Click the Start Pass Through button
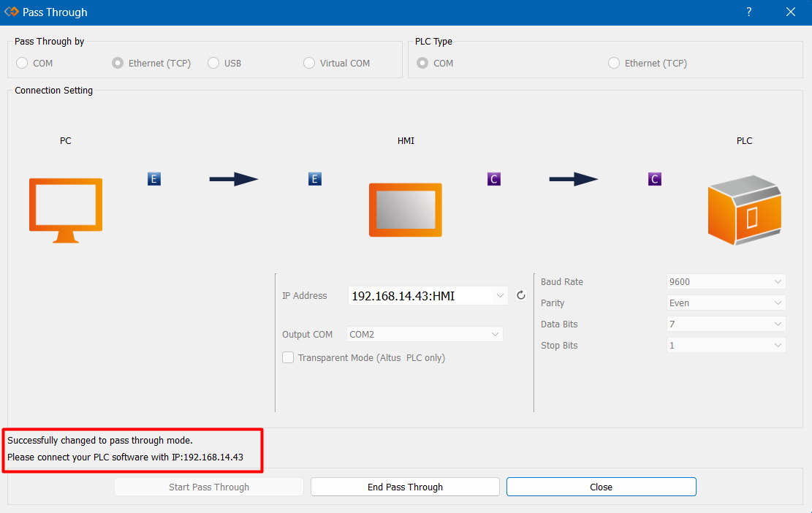This screenshot has height=513, width=812. click(209, 487)
